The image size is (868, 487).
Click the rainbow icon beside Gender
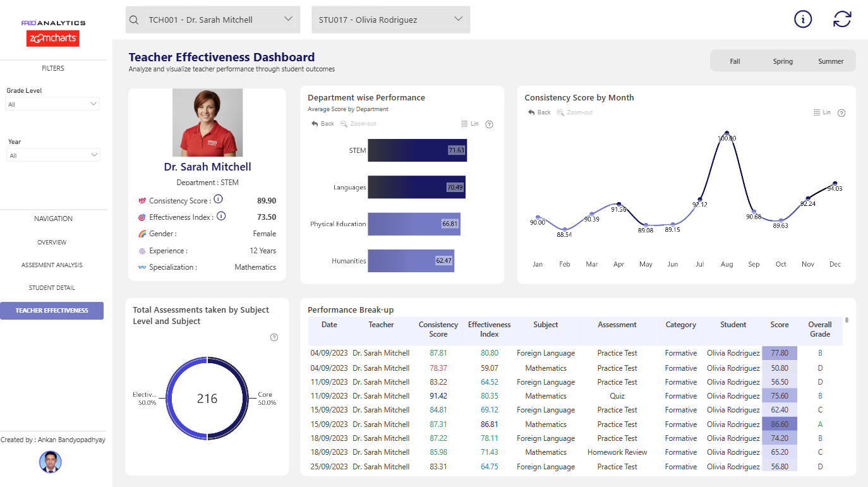click(x=142, y=234)
